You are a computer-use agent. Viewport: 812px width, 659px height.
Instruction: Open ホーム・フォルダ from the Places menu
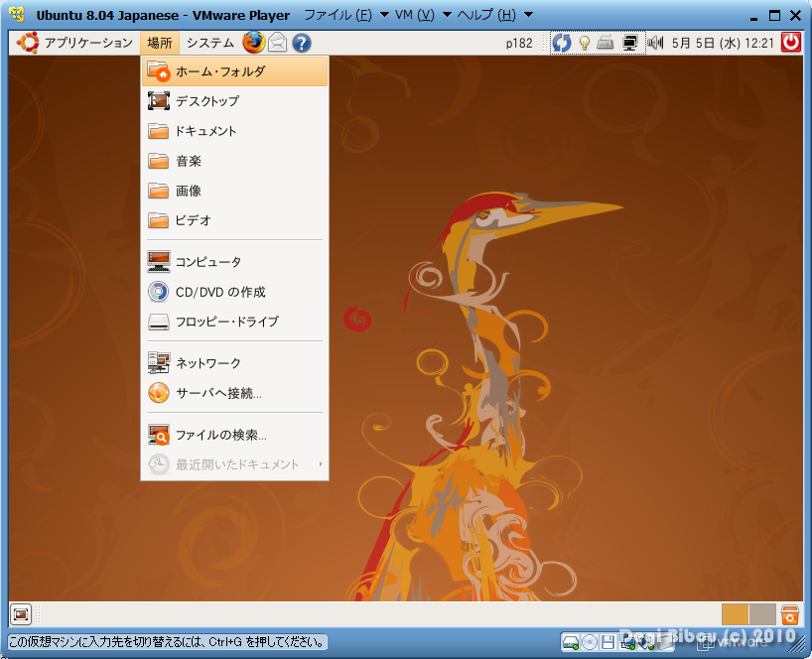click(x=234, y=71)
